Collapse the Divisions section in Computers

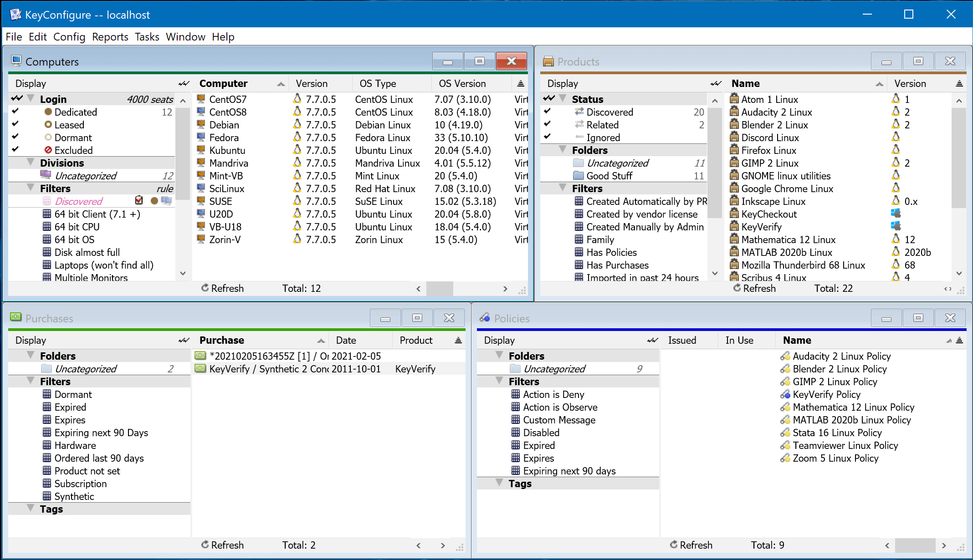[x=30, y=162]
